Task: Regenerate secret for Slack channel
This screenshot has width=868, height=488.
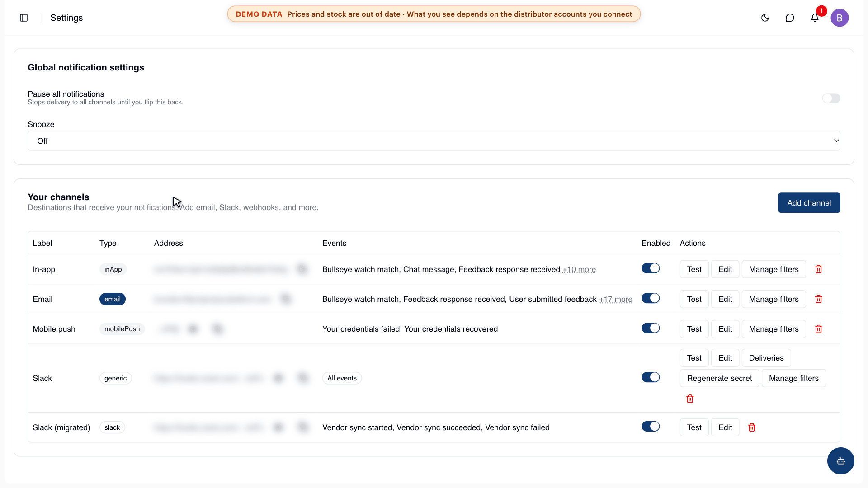Action: click(x=719, y=378)
